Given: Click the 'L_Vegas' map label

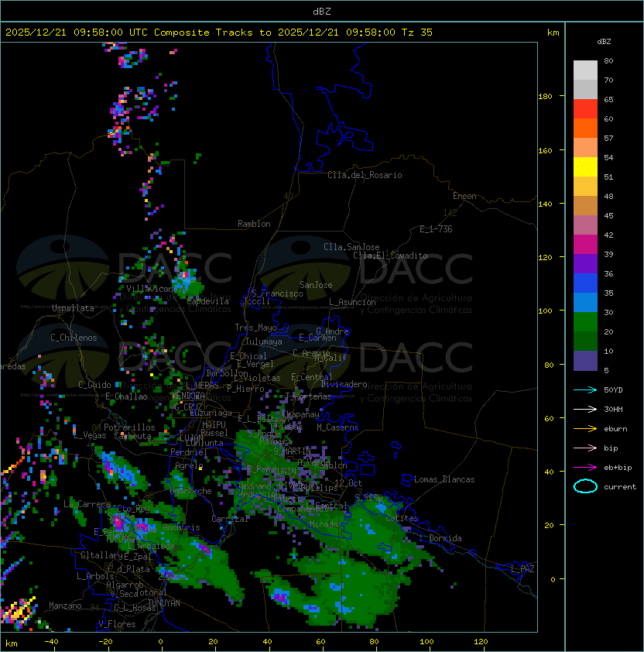Looking at the screenshot, I should click(x=90, y=435).
